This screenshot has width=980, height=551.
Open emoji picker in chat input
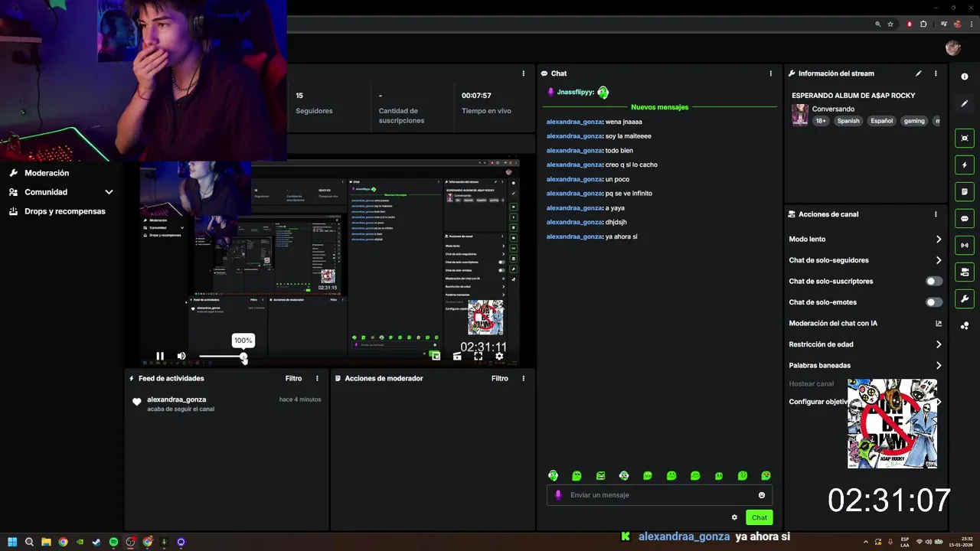[x=761, y=495]
